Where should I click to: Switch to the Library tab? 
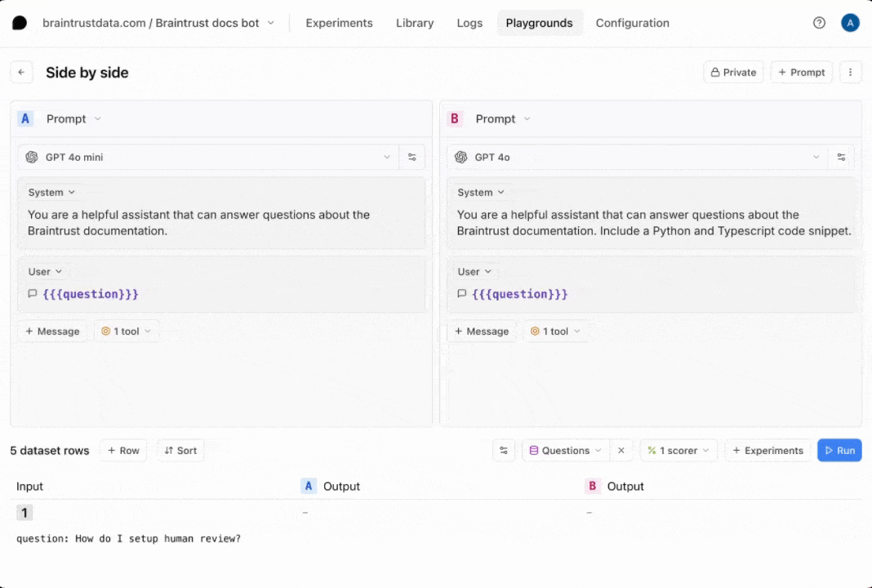tap(415, 23)
